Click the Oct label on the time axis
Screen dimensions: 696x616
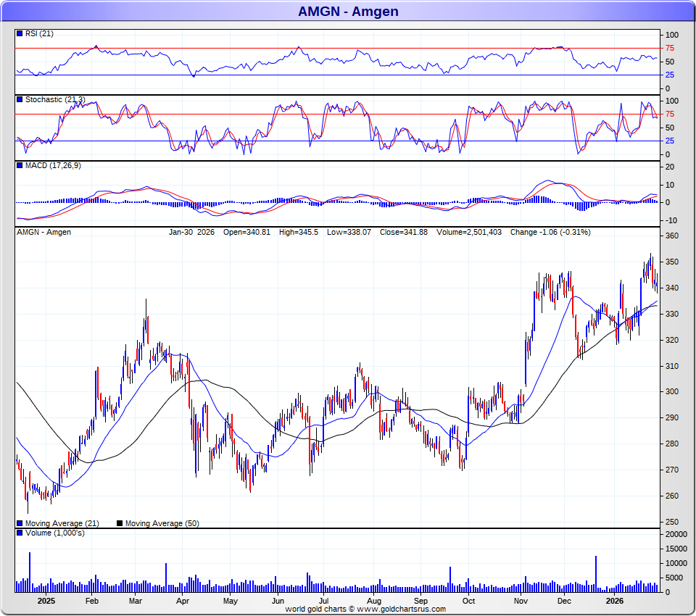pos(468,601)
